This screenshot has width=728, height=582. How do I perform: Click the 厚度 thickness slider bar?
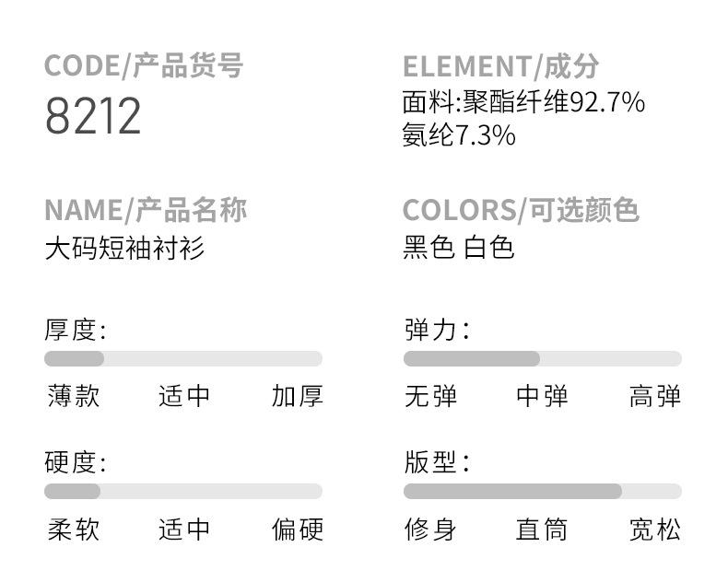tap(183, 359)
